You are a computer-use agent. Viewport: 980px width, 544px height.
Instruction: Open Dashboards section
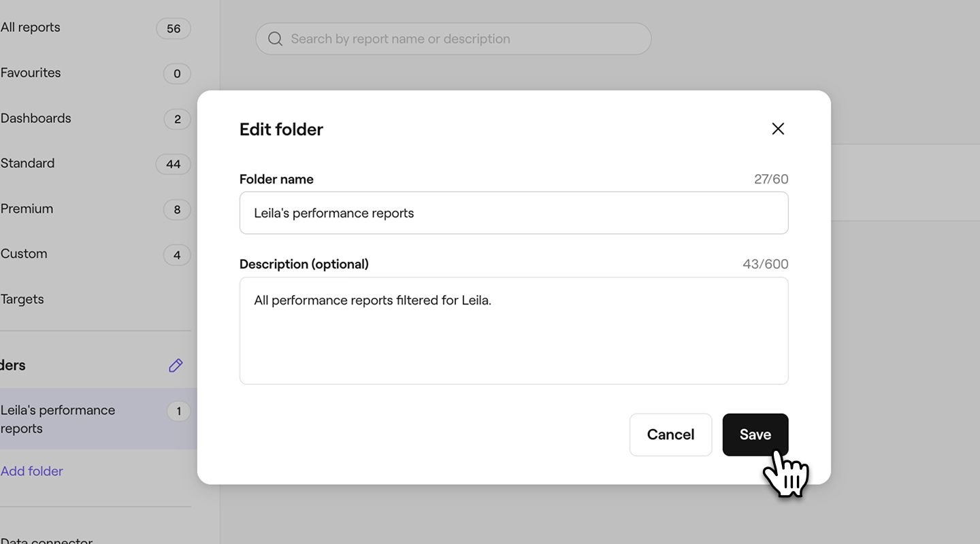tap(36, 118)
